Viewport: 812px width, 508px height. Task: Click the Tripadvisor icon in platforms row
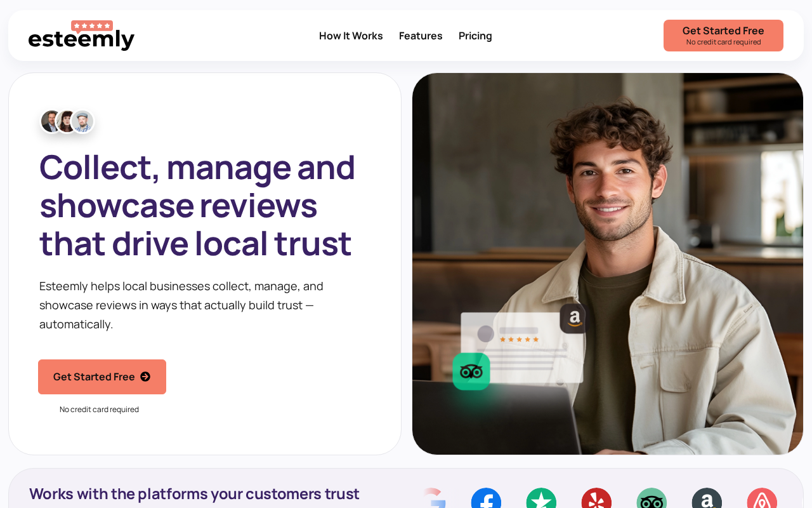[x=652, y=498]
